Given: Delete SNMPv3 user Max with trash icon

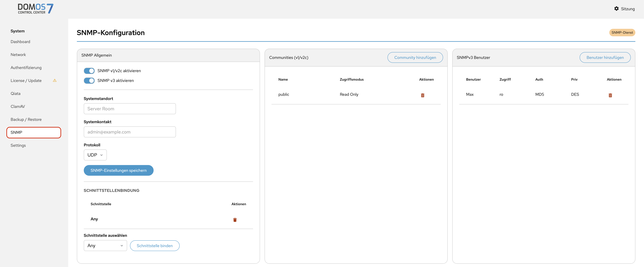Looking at the screenshot, I should tap(610, 95).
